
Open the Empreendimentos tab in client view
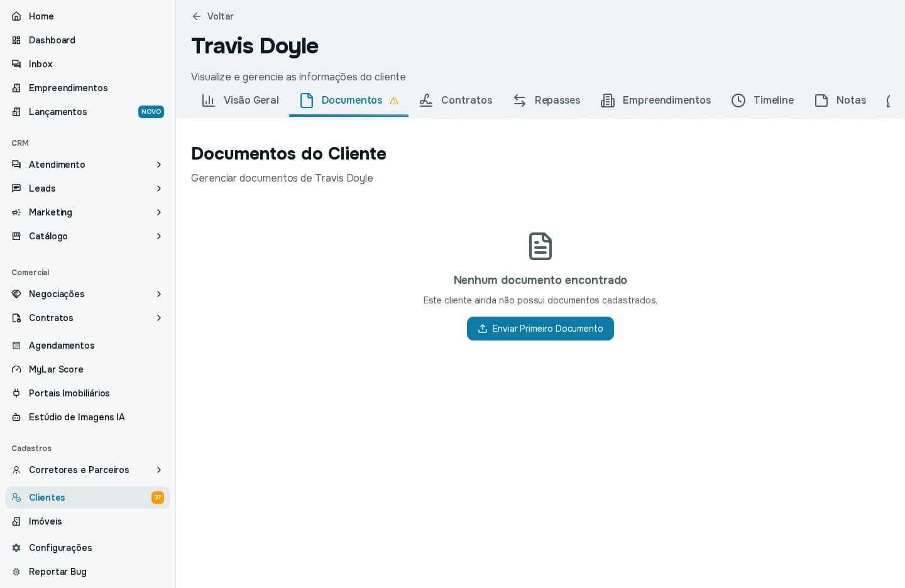point(656,101)
